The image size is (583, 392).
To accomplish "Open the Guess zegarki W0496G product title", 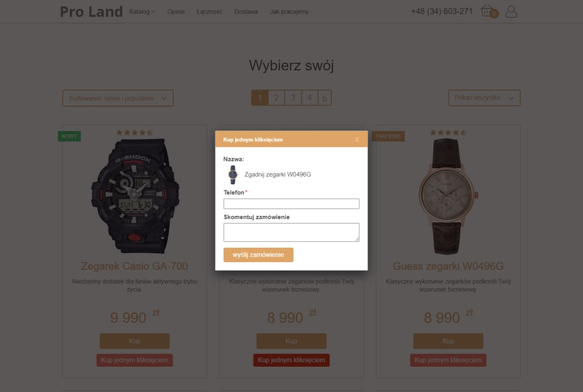I will pos(448,266).
